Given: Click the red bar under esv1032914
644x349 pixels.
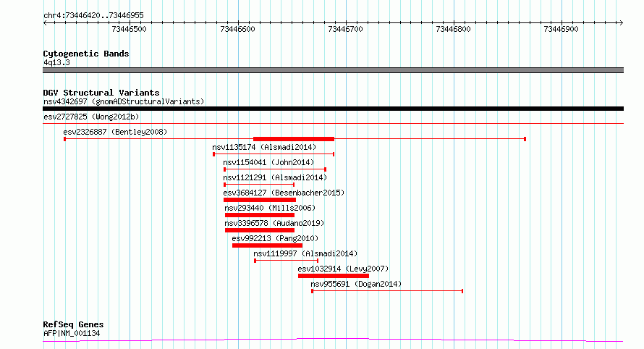Looking at the screenshot, I should pyautogui.click(x=334, y=276).
